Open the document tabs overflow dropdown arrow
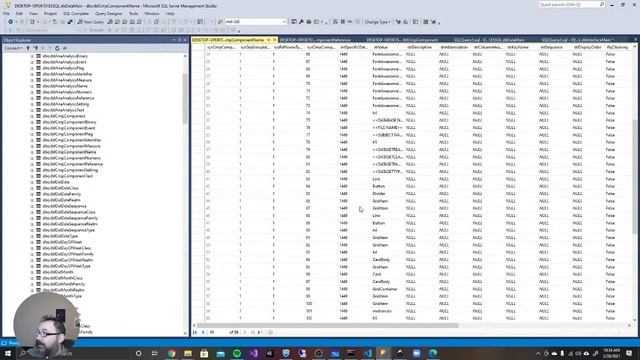Viewport: 640px width, 360px height. (x=635, y=40)
